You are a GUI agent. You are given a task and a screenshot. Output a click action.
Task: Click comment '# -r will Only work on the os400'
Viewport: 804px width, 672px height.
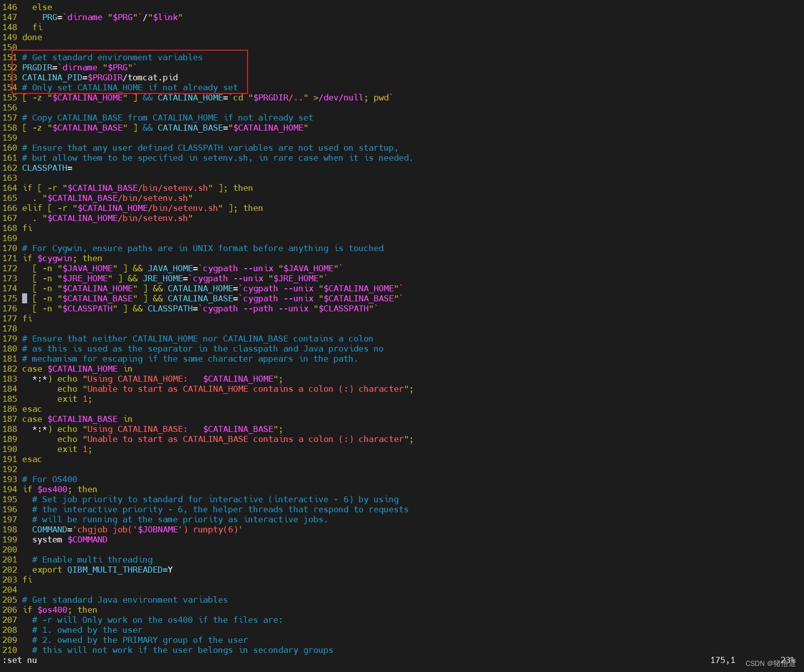[112, 620]
